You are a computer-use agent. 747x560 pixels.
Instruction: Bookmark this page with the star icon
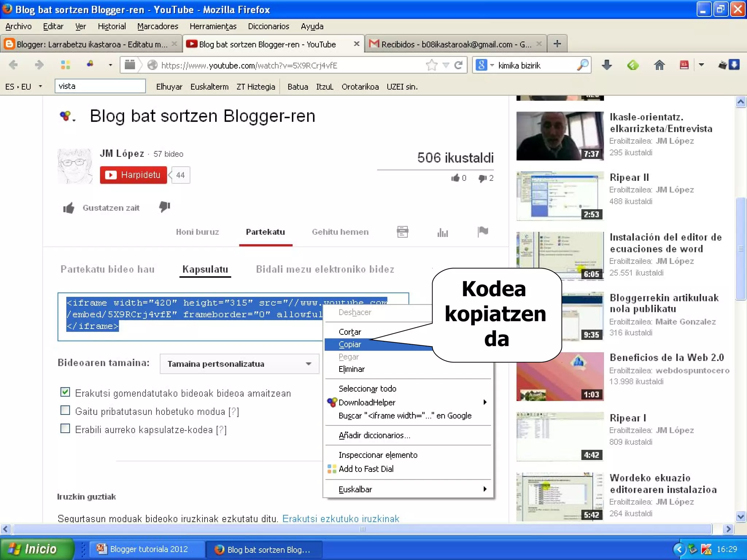431,65
